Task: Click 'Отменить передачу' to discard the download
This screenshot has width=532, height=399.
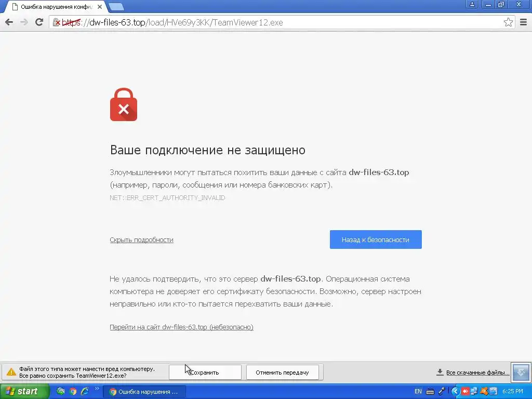Action: point(282,373)
